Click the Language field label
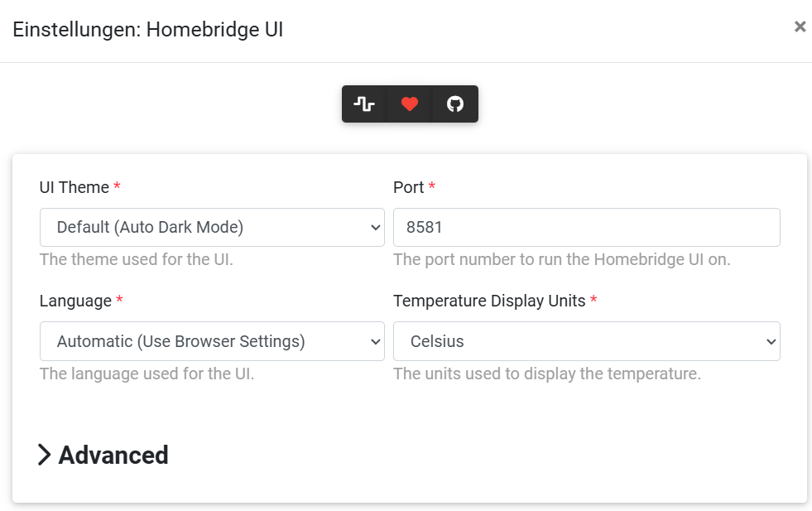 pyautogui.click(x=75, y=301)
